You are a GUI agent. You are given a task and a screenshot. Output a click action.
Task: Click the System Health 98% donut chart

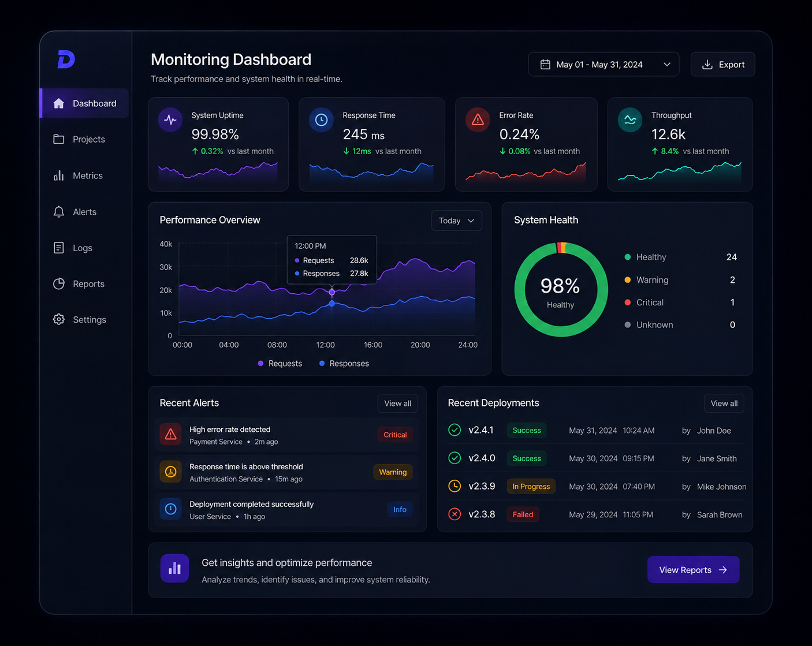[x=561, y=289]
